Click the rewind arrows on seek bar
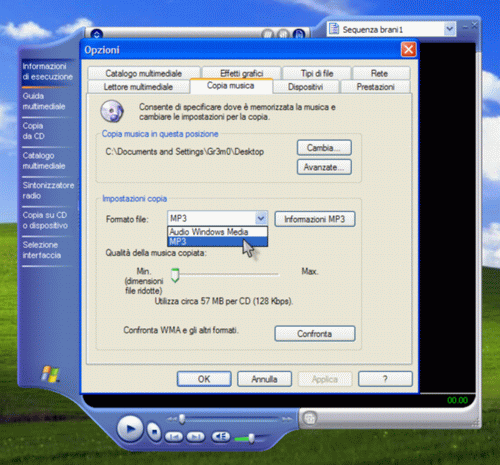 tap(171, 419)
